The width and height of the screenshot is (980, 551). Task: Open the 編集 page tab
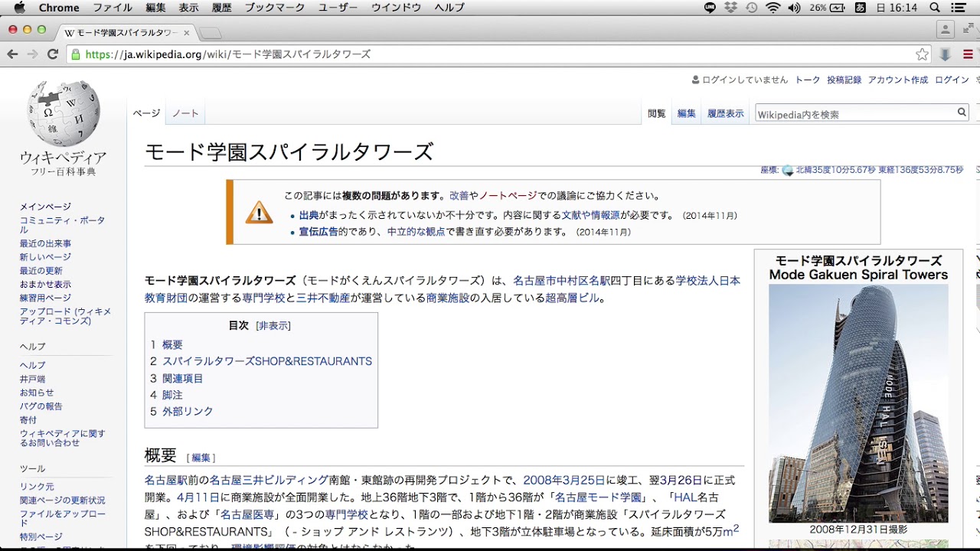[687, 113]
